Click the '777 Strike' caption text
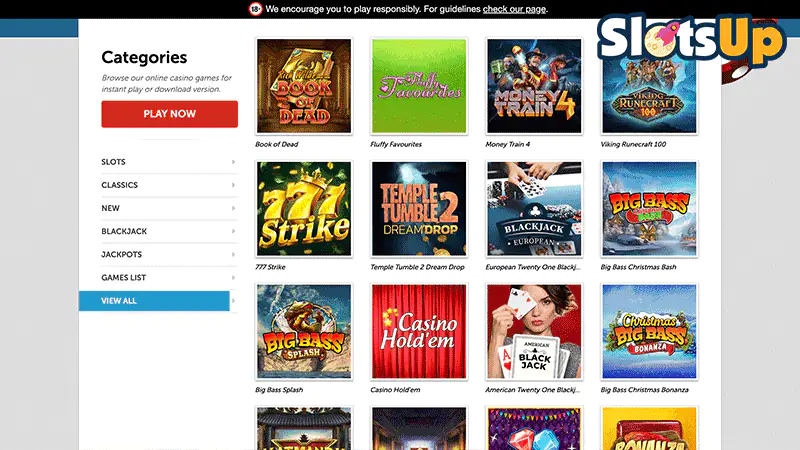Viewport: 800px width, 450px height. point(270,267)
